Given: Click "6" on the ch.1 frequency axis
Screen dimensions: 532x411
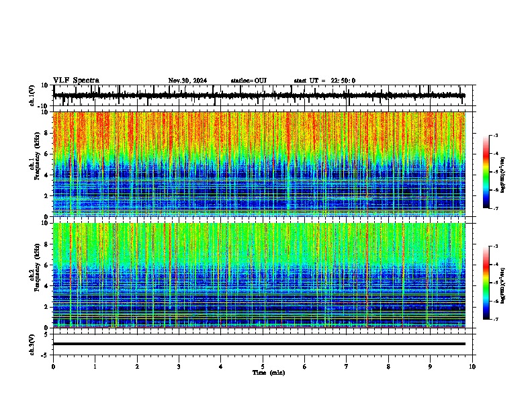Looking at the screenshot, I should click(47, 154).
